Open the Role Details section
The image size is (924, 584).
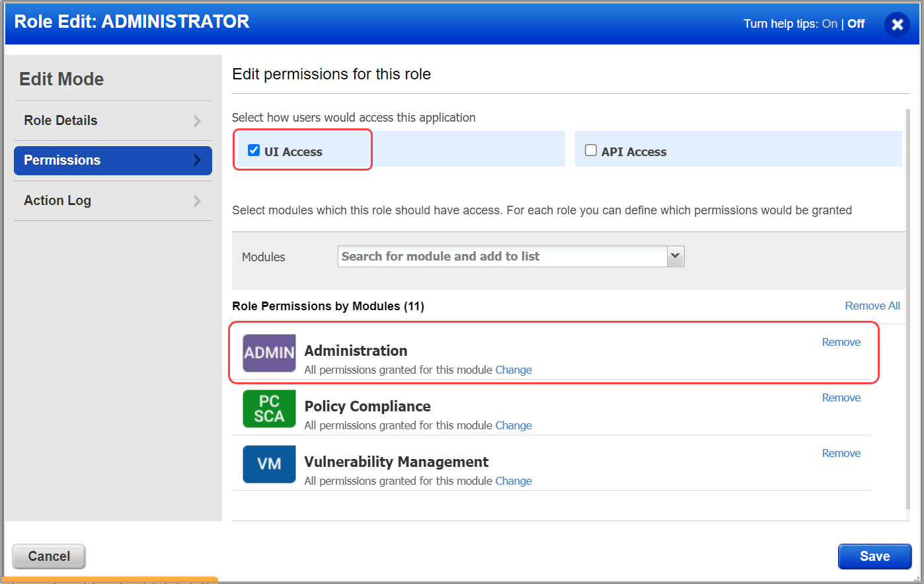tap(61, 120)
